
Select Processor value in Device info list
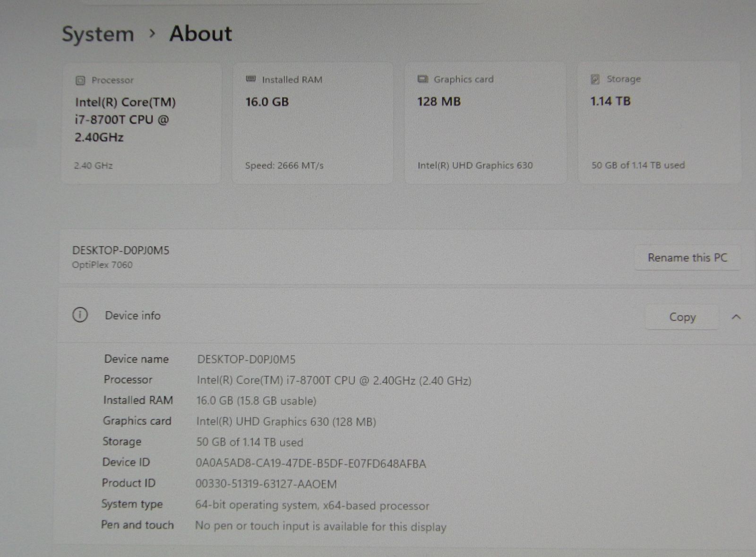coord(334,380)
